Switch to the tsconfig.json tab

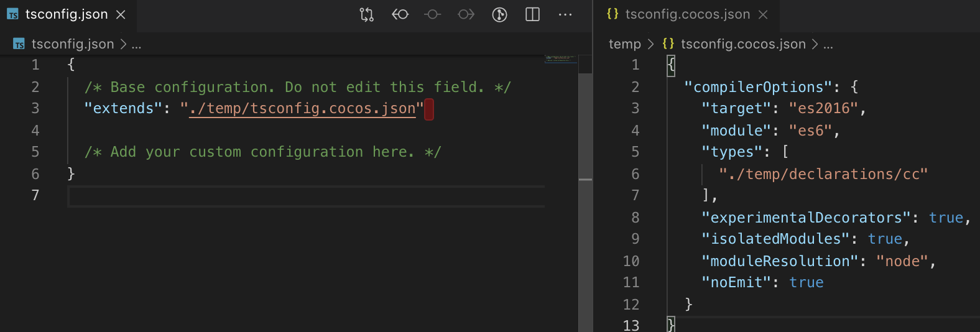pyautogui.click(x=67, y=14)
